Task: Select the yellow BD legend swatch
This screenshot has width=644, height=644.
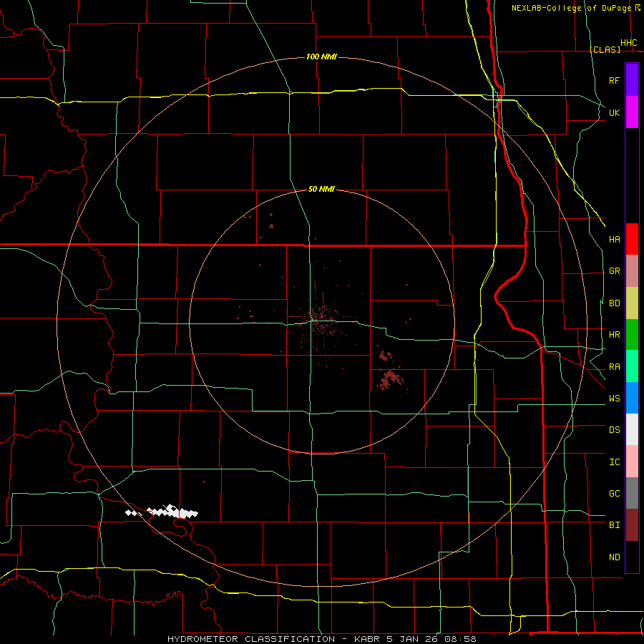Action: 632,303
